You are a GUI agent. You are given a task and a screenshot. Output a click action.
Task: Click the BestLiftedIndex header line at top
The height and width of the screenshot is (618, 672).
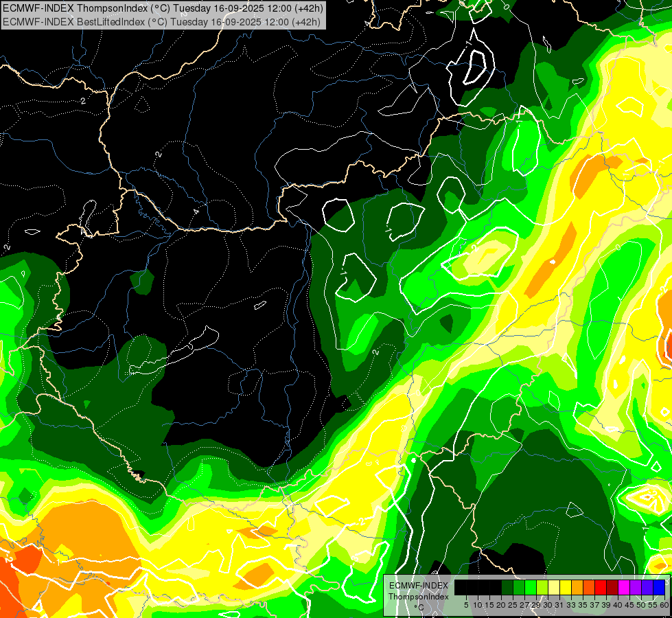(161, 22)
